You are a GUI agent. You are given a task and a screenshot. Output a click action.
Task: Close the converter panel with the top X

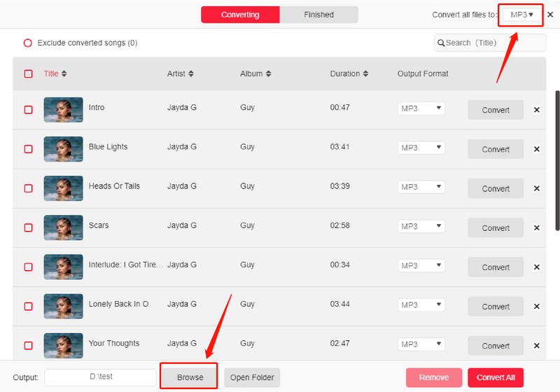click(550, 15)
